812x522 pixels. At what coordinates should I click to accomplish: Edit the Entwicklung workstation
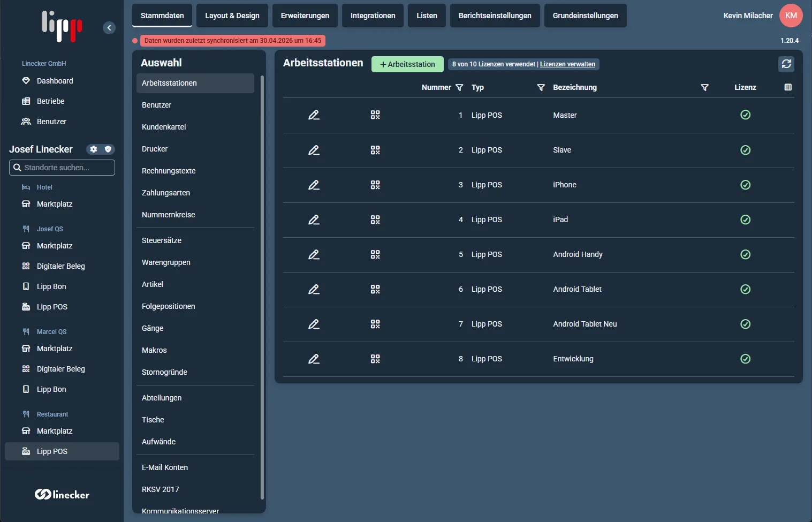(314, 359)
